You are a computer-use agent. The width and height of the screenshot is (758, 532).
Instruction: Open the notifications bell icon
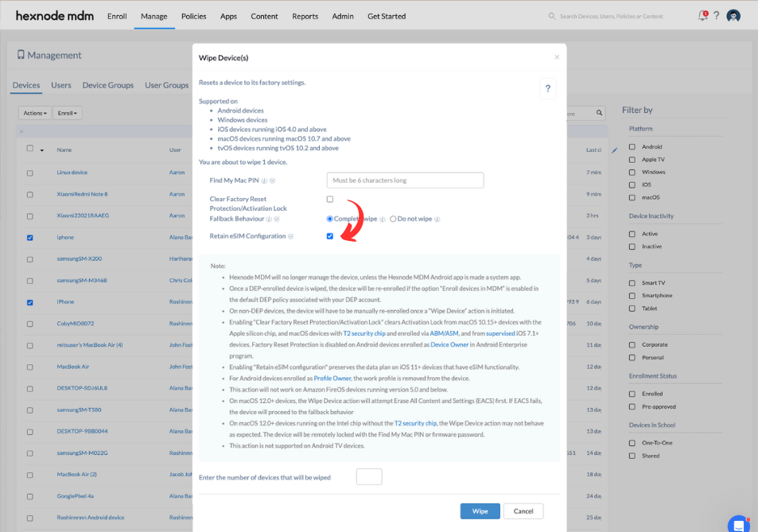click(x=702, y=16)
